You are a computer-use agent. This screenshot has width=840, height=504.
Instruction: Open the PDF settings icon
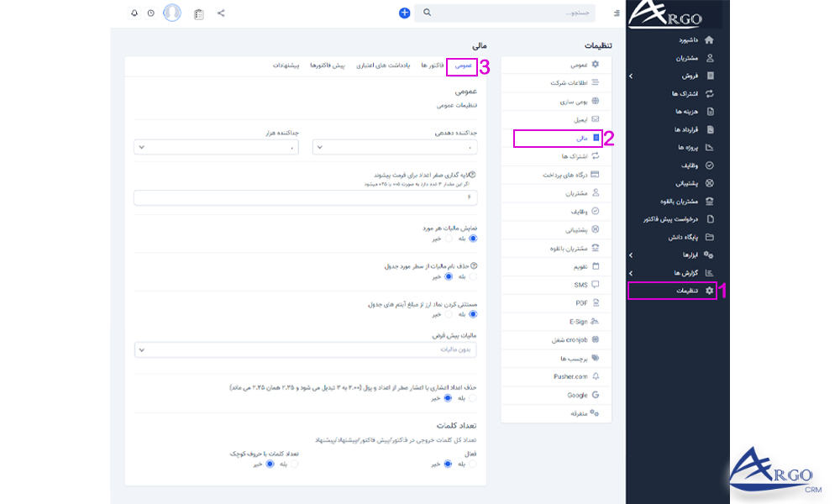(595, 302)
